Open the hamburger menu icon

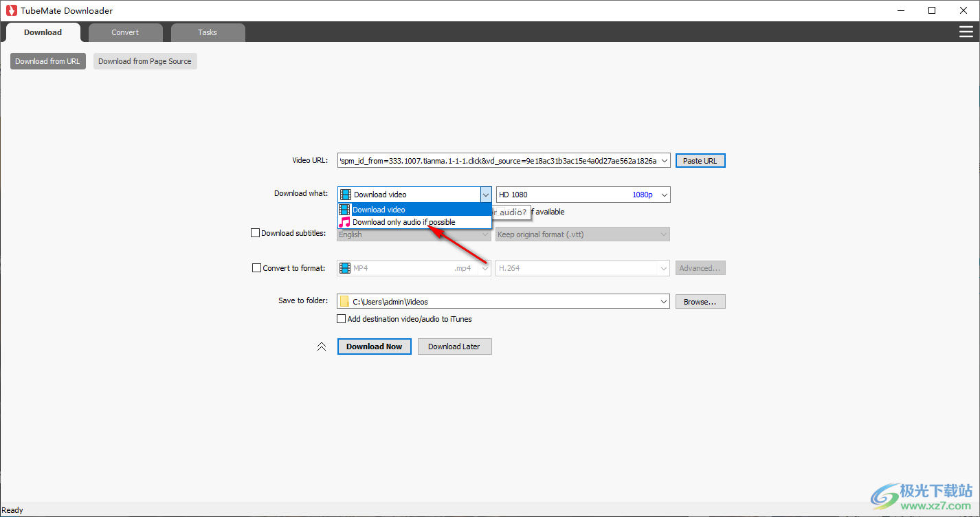point(966,32)
